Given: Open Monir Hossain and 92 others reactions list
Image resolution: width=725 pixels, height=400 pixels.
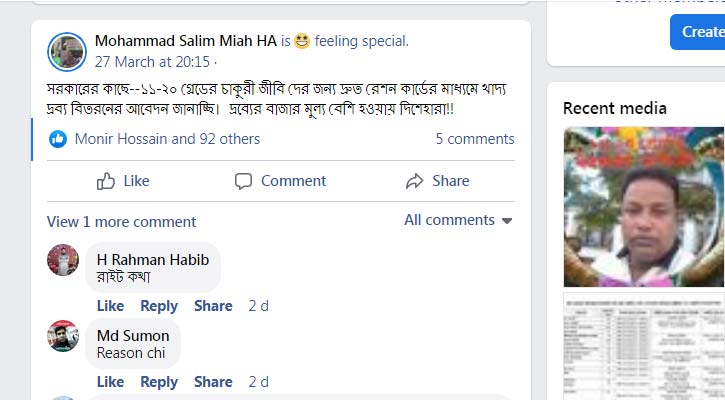Looking at the screenshot, I should 167,139.
